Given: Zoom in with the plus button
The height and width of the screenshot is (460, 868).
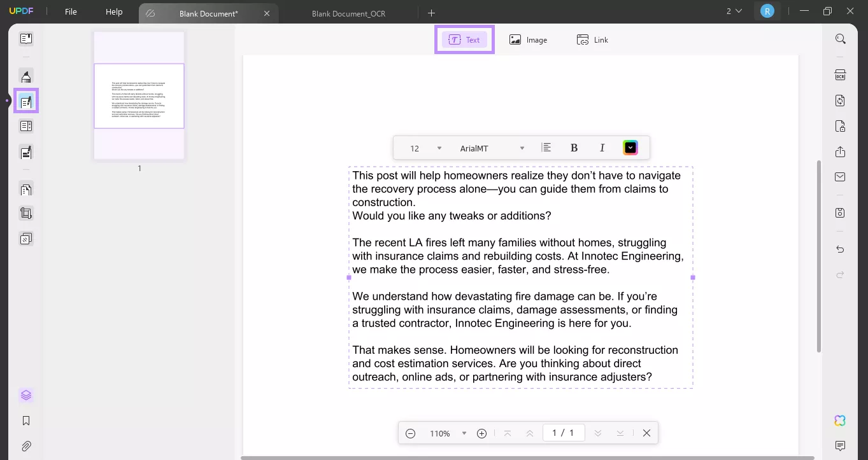Looking at the screenshot, I should (x=482, y=433).
